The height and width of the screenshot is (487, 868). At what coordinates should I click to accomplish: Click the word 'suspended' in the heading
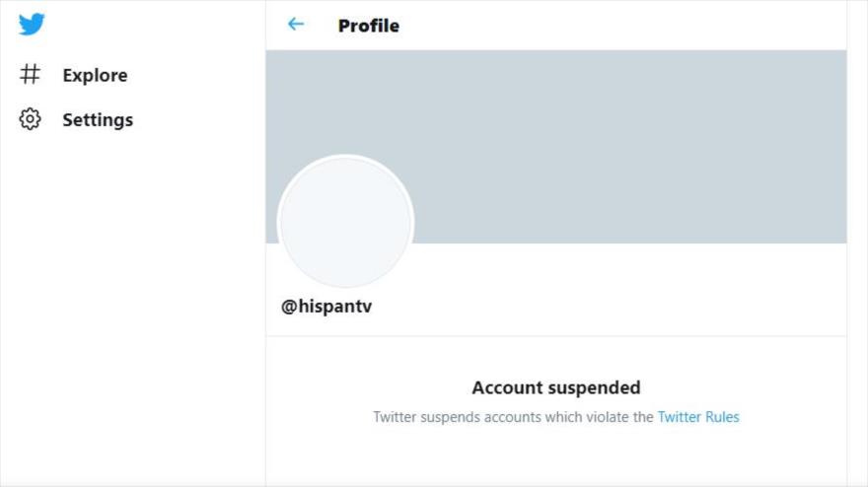(594, 387)
